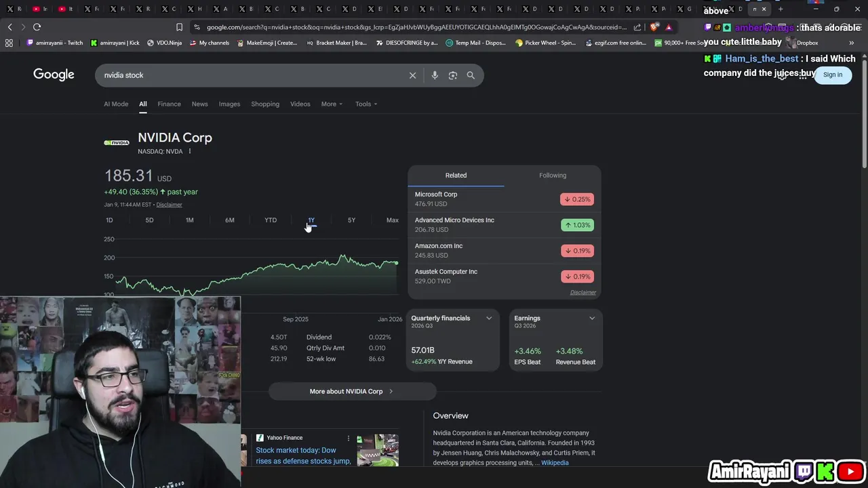Click the NVIDIA logo next to NVIDIA Corp
The height and width of the screenshot is (488, 868).
point(117,142)
